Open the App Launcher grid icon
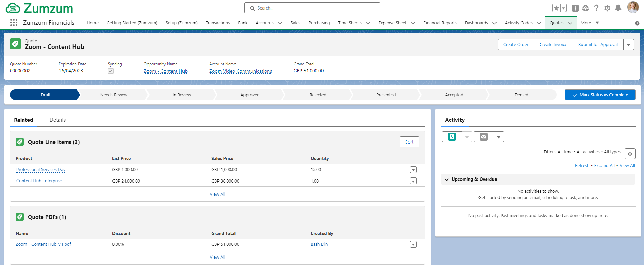 pyautogui.click(x=14, y=23)
